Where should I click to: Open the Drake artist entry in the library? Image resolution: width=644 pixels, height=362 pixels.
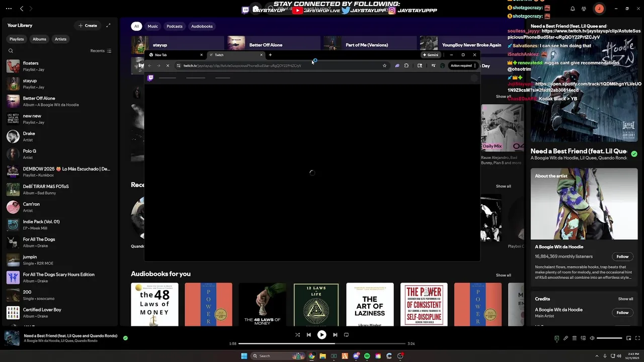click(59, 136)
